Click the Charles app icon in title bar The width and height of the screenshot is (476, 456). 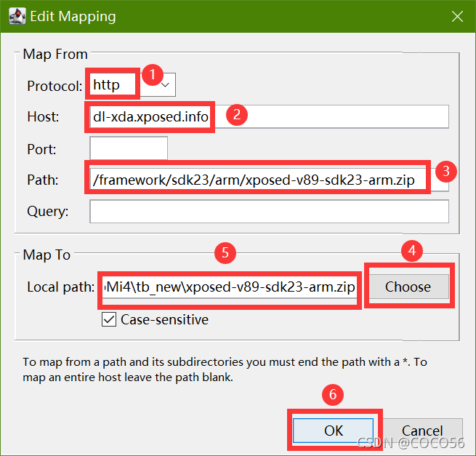17,16
